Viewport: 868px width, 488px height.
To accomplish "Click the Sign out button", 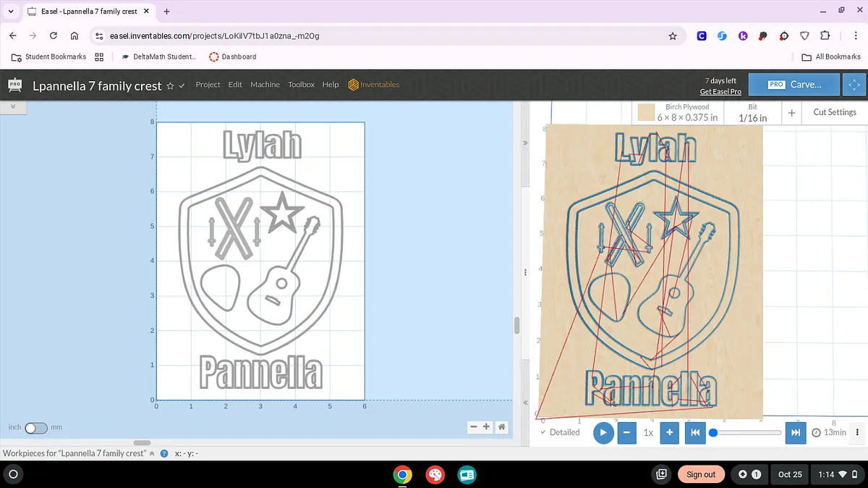I will [x=701, y=474].
